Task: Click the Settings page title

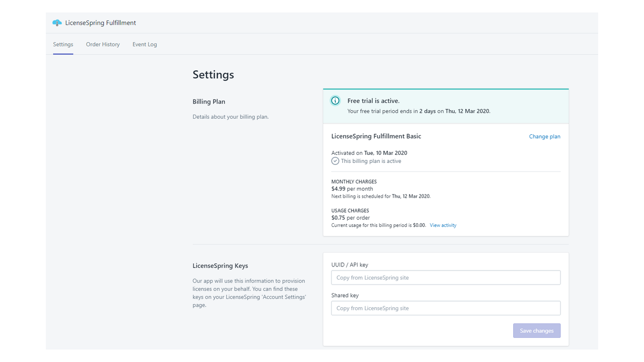Action: point(213,74)
